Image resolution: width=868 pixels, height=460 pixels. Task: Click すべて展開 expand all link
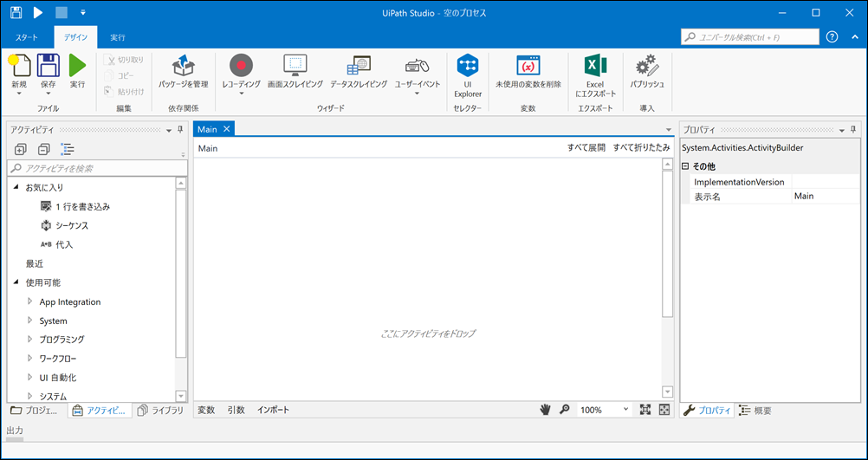click(x=586, y=148)
